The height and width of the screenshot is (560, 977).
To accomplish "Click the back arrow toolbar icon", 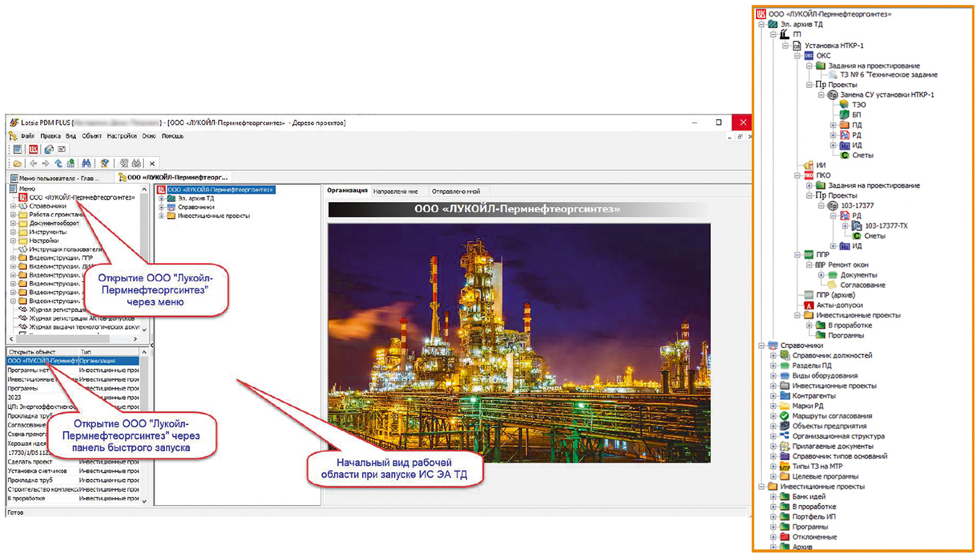I will (34, 163).
